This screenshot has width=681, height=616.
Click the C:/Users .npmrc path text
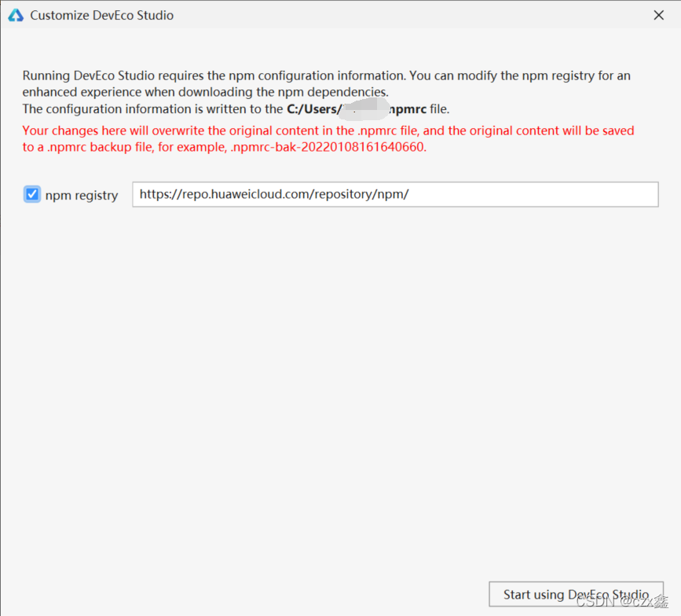tap(357, 108)
